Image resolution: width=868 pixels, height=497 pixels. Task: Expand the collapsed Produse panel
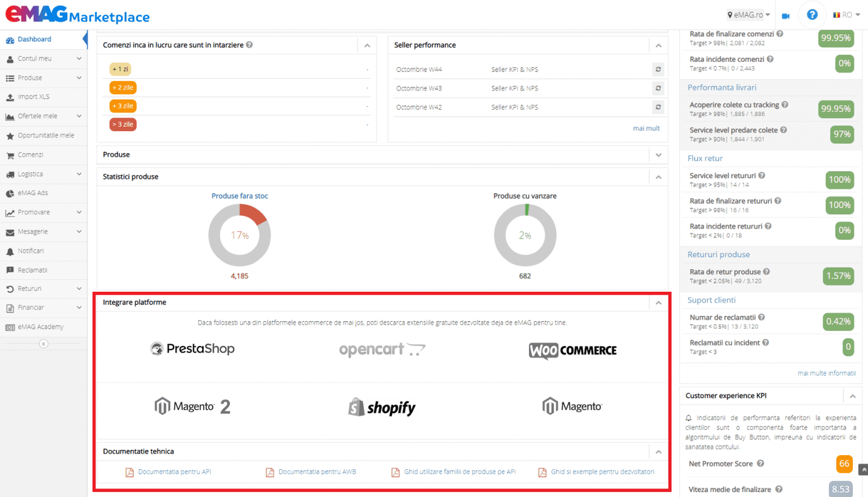(658, 155)
